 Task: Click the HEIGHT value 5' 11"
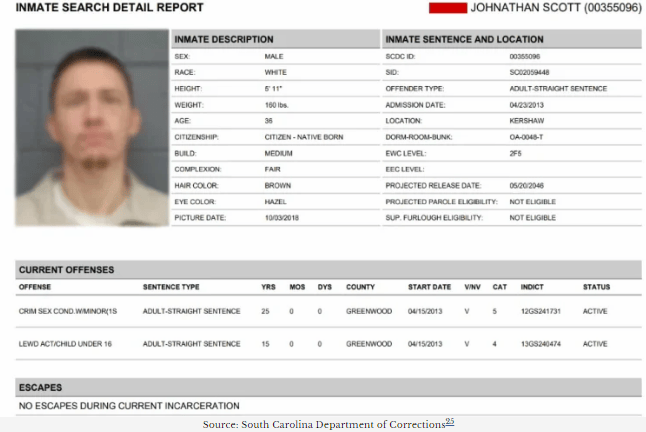pos(274,89)
